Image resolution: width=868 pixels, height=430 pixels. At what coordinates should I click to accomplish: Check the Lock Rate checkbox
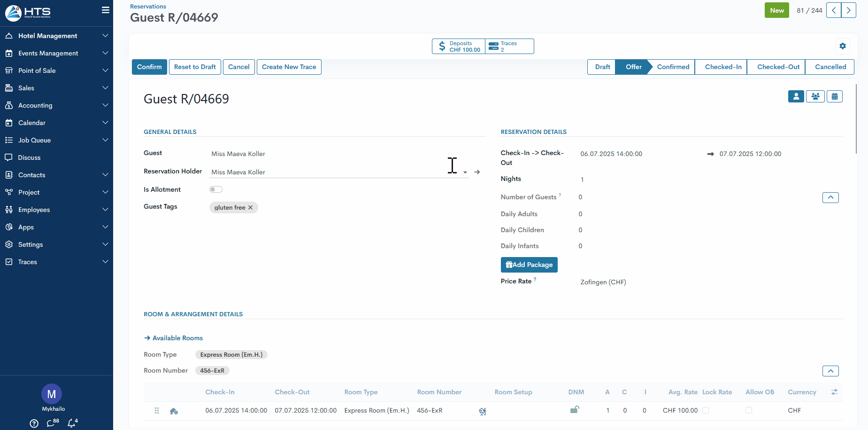[706, 410]
